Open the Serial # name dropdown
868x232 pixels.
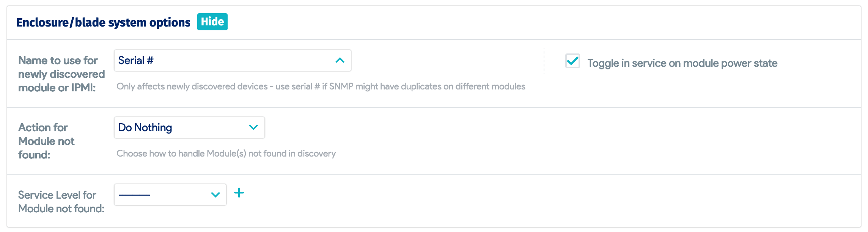point(232,61)
